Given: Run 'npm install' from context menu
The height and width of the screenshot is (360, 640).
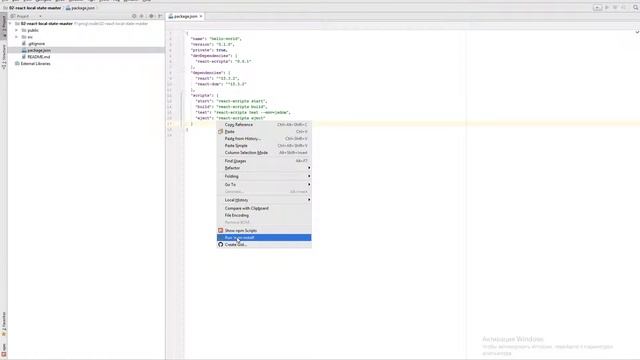Looking at the screenshot, I should click(x=264, y=238).
